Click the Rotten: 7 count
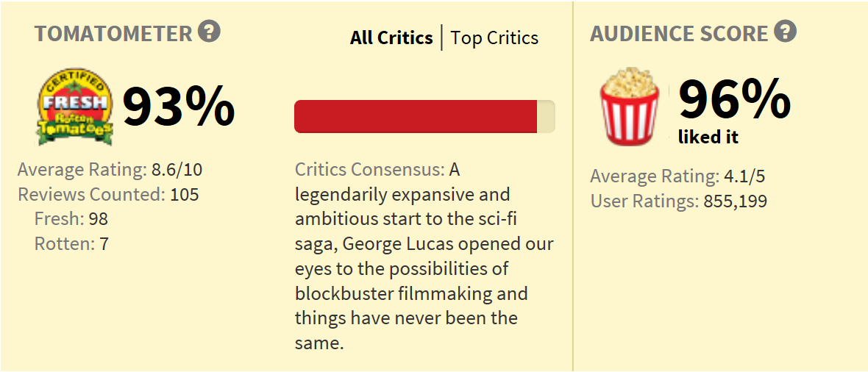Screen dimensions: 868x372 tap(71, 244)
